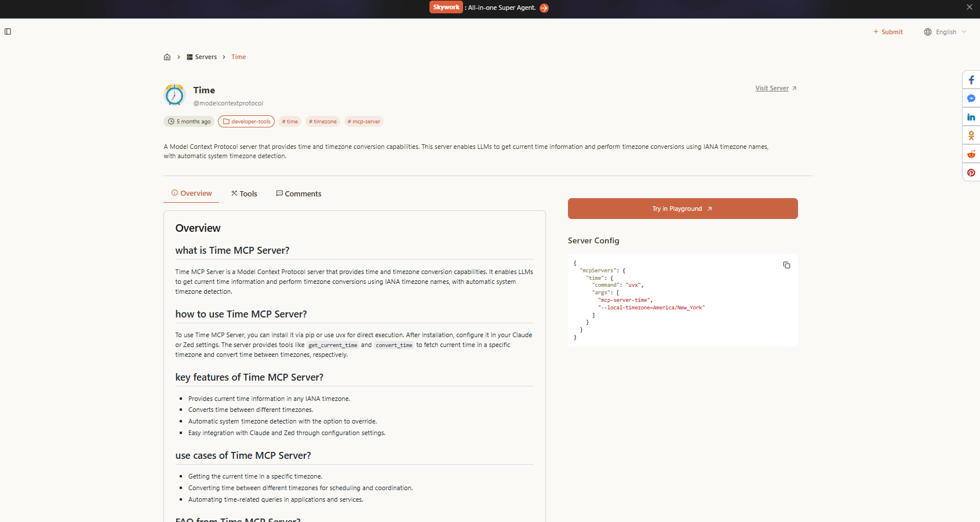Close the Skywork promo banner
Screen dimensions: 980x522
(x=970, y=8)
